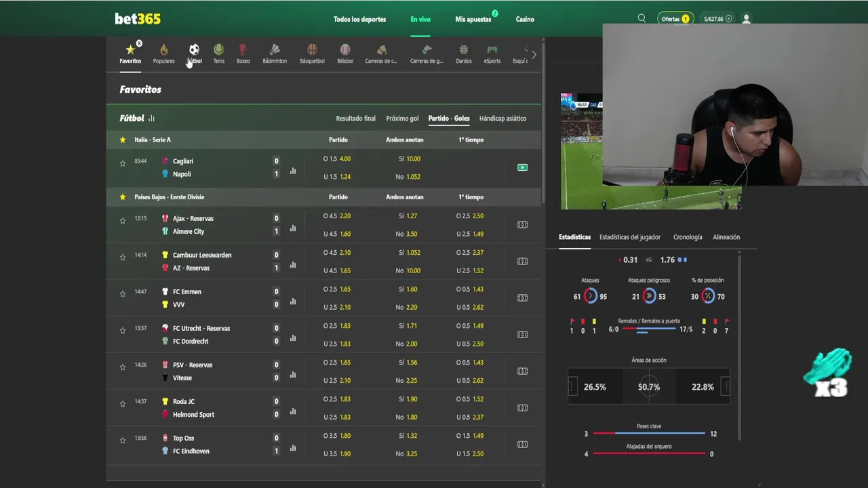Open pitch tracker for Top Oss match
This screenshot has height=488, width=868.
[522, 445]
